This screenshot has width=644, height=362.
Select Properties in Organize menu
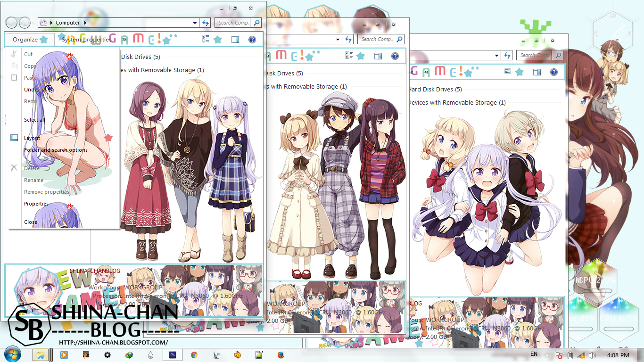[36, 204]
